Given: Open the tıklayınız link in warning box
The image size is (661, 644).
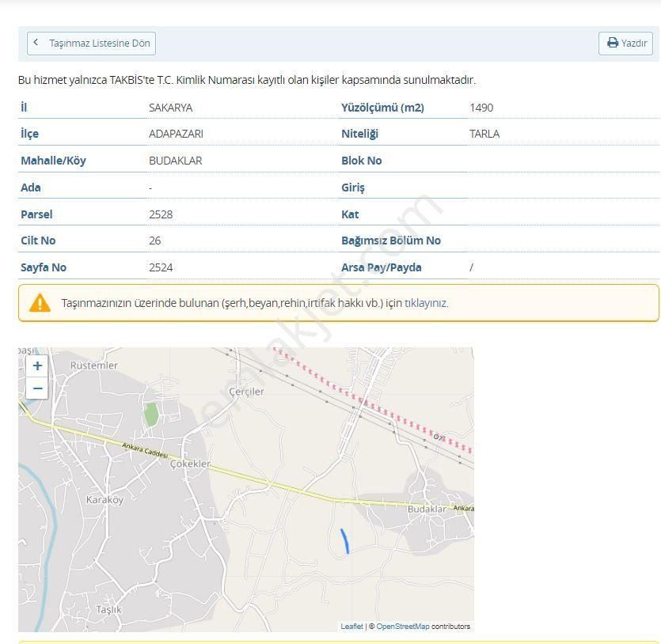Looking at the screenshot, I should point(426,303).
